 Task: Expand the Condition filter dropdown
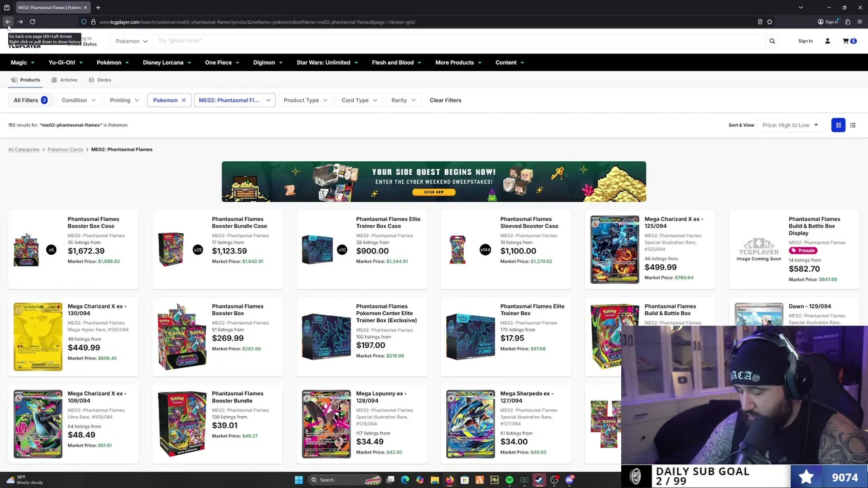coord(79,100)
